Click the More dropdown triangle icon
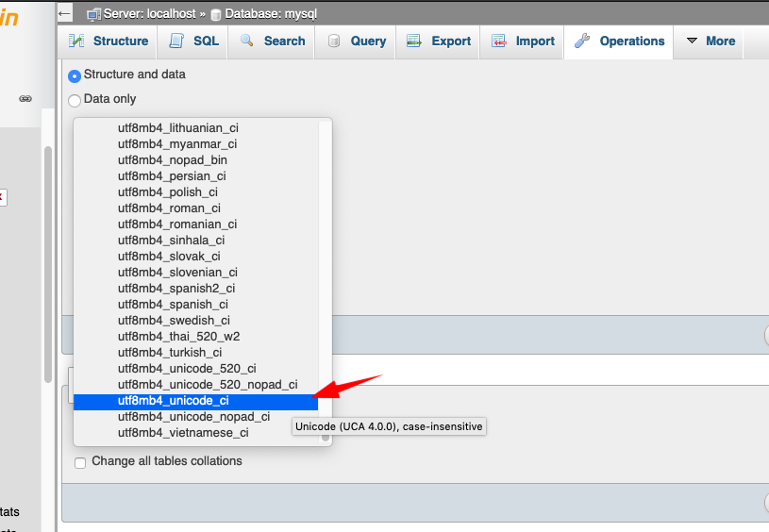Screen dimensions: 769x532 tap(692, 41)
